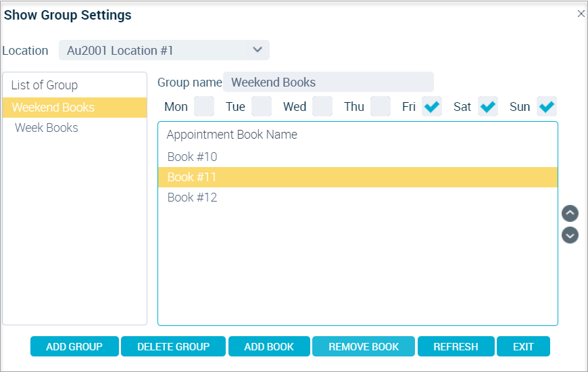Screen dimensions: 588x372
Task: Disable the Sat checkbox
Action: (488, 106)
